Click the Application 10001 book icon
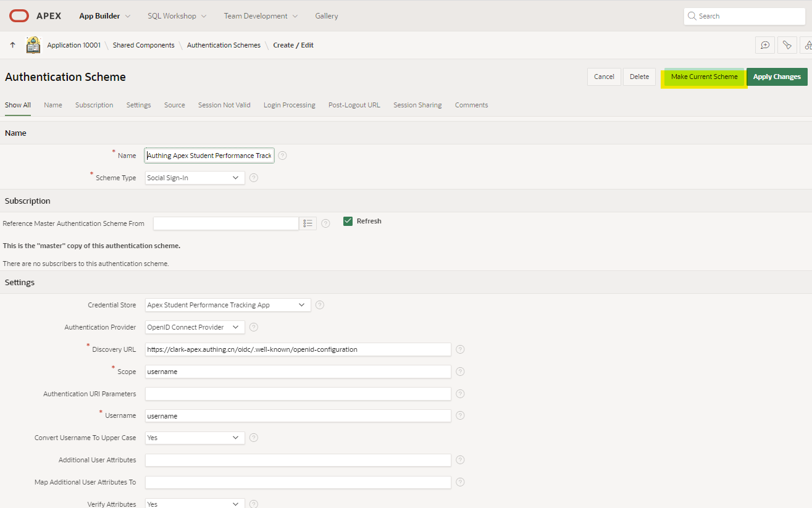The width and height of the screenshot is (812, 508). (x=33, y=45)
